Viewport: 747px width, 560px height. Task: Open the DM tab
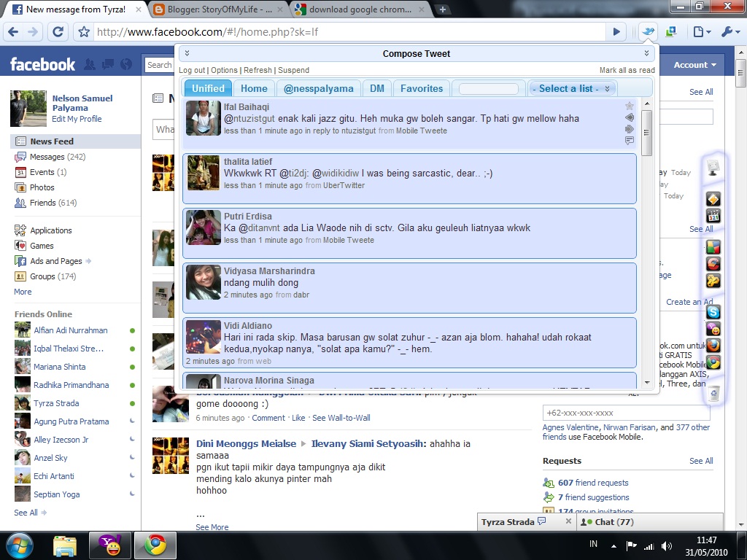point(377,88)
